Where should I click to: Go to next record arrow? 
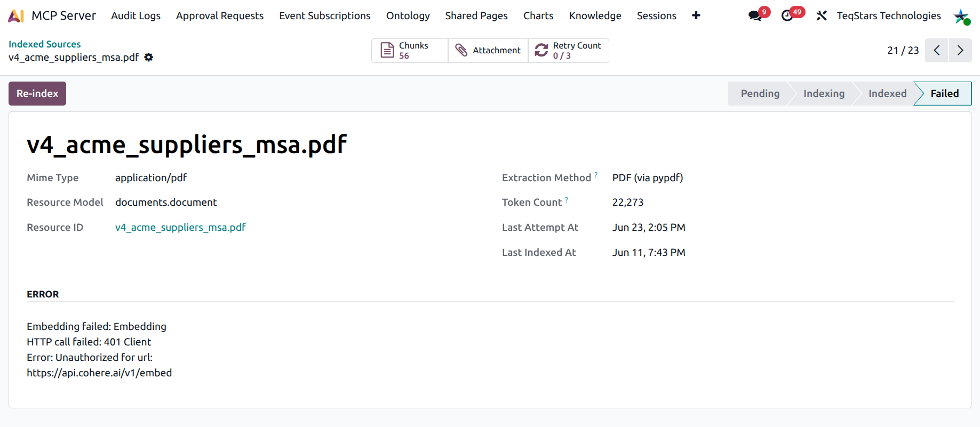tap(960, 51)
